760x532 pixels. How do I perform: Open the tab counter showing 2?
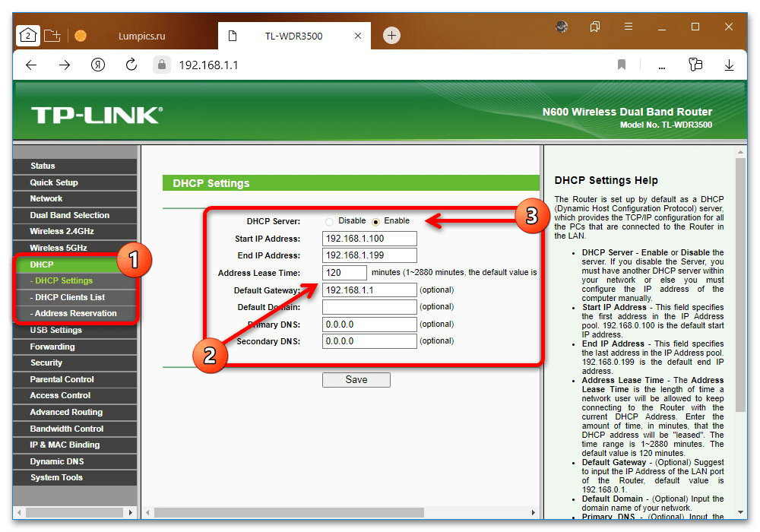(27, 35)
